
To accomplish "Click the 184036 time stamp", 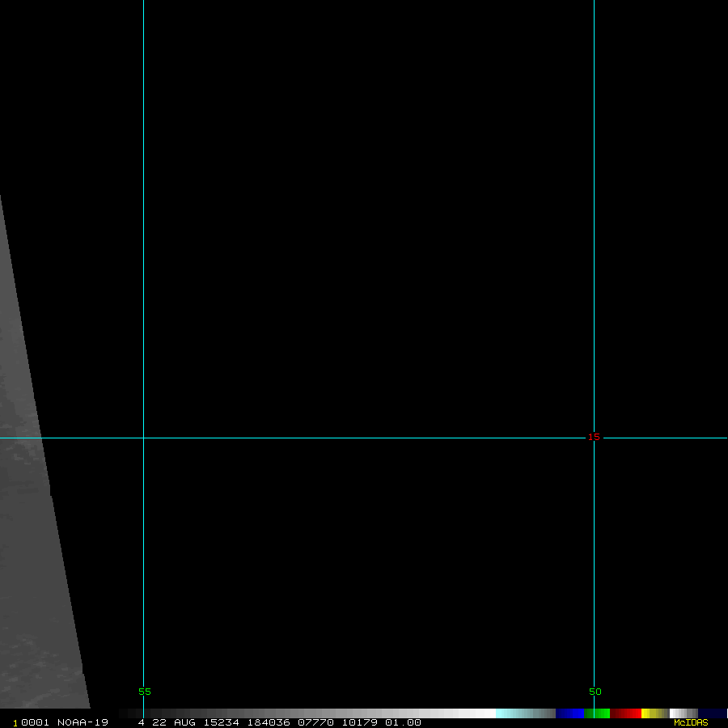I will [x=269, y=722].
